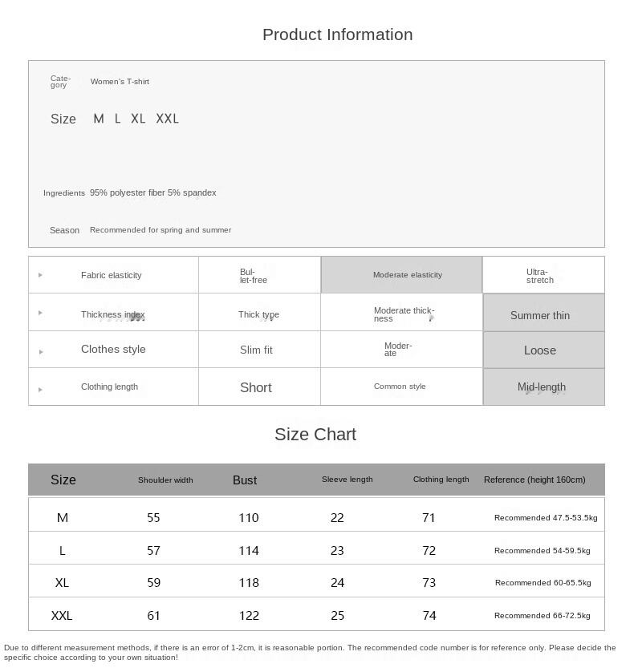The width and height of the screenshot is (634, 672).
Task: Select size XL in Product Information
Action: [138, 119]
